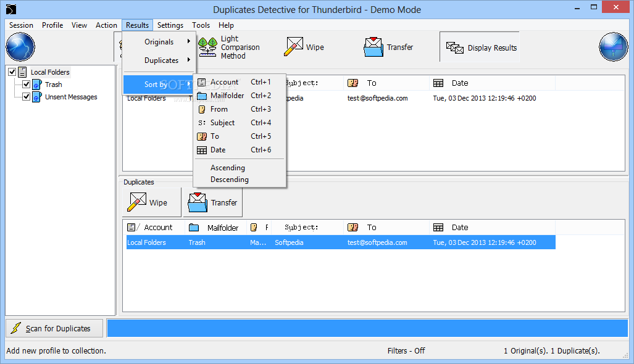Click the blue scan progress bar
Screen dimensions: 634x364
[367, 328]
